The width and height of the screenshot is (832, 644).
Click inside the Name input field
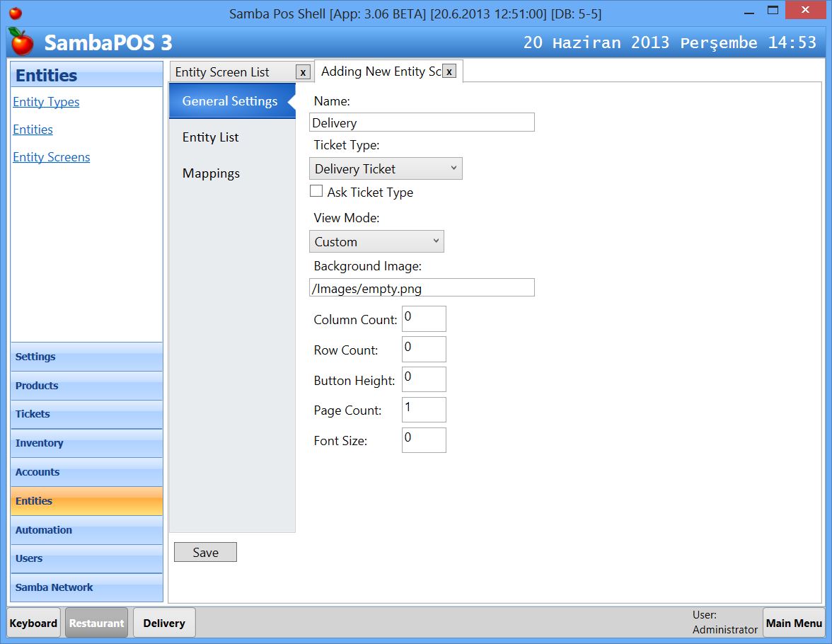pos(421,122)
